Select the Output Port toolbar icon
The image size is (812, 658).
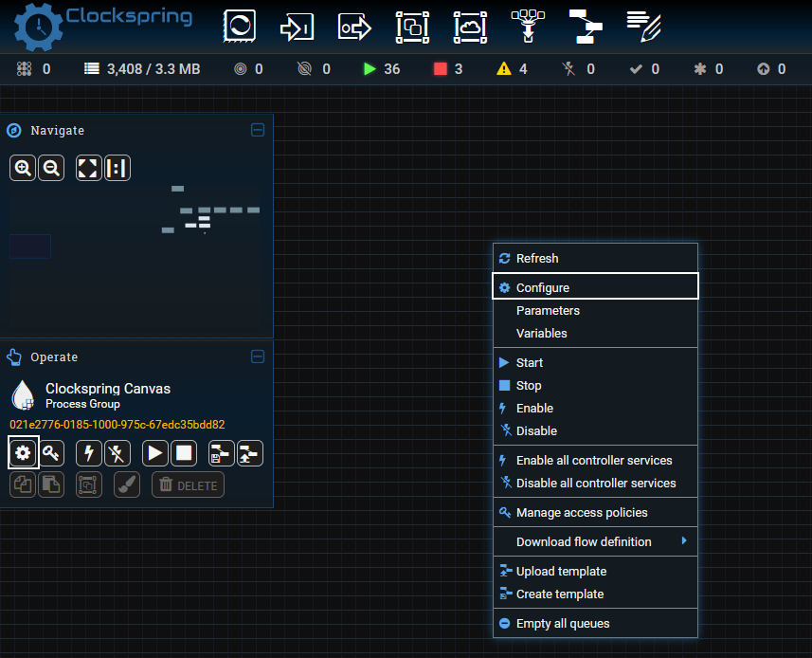click(354, 27)
